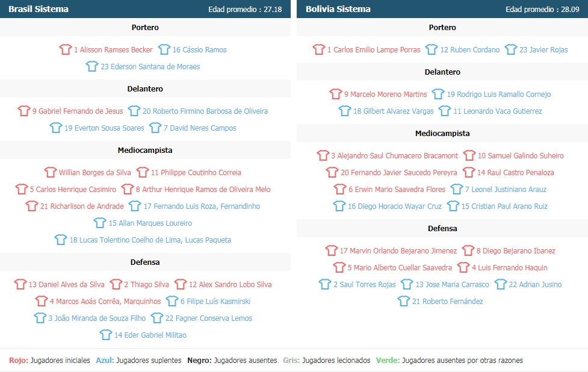Image resolution: width=588 pixels, height=372 pixels.
Task: Open Bolivia defender Luis Fernando Haquin
Action: 510,267
